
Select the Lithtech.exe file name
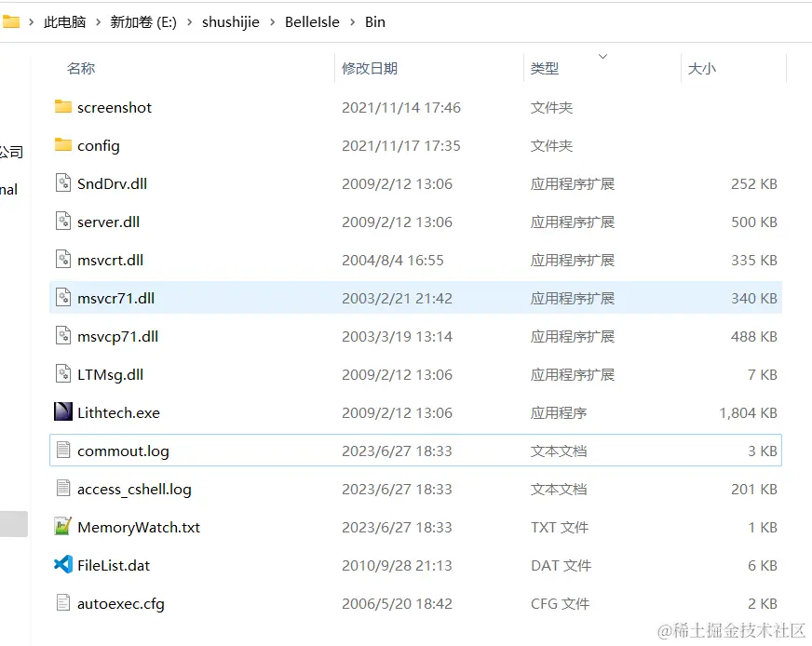click(118, 413)
